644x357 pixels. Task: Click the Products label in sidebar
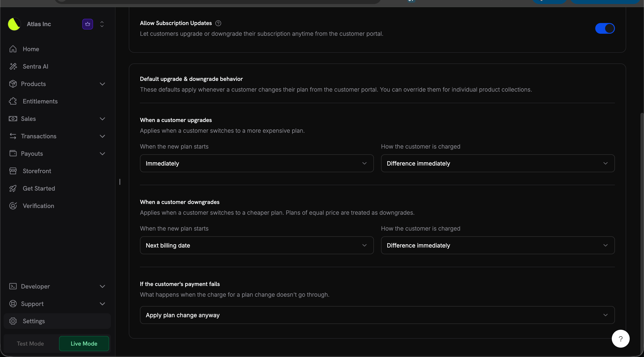click(x=33, y=84)
